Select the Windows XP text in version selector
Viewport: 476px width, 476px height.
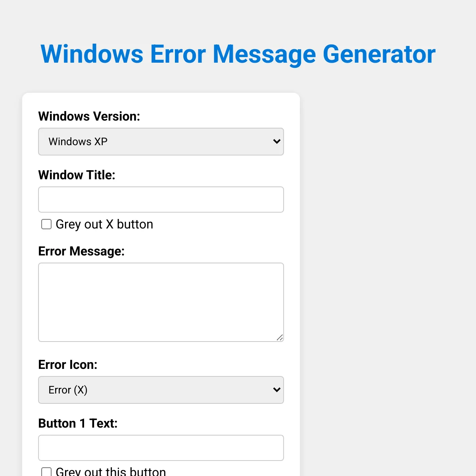(x=78, y=142)
